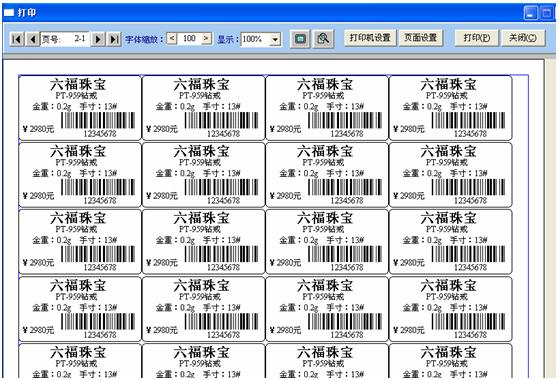The height and width of the screenshot is (380, 559).
Task: Increase font scaling with the > button
Action: 206,38
